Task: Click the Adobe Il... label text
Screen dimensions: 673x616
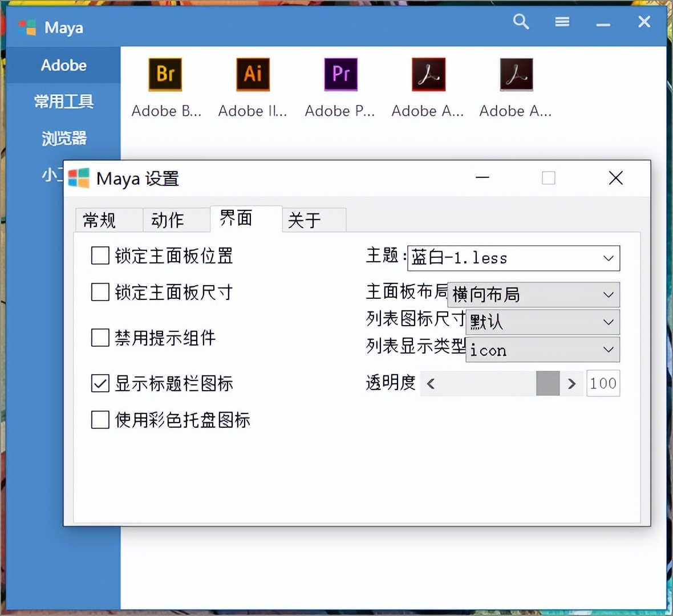Action: (253, 111)
